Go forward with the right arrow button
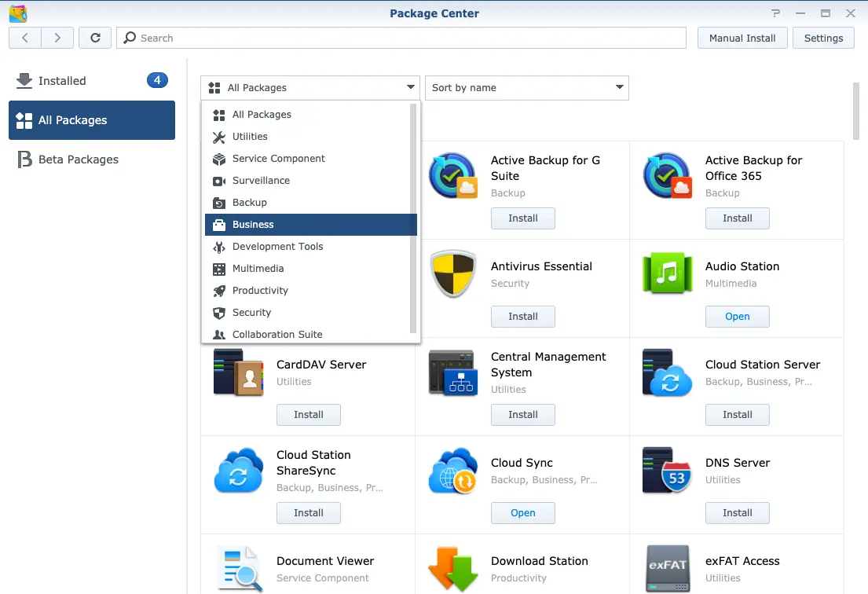868x594 pixels. coord(57,38)
